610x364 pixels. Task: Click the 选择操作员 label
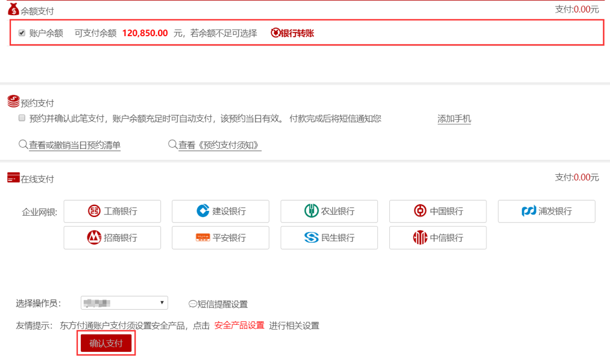[x=39, y=303]
